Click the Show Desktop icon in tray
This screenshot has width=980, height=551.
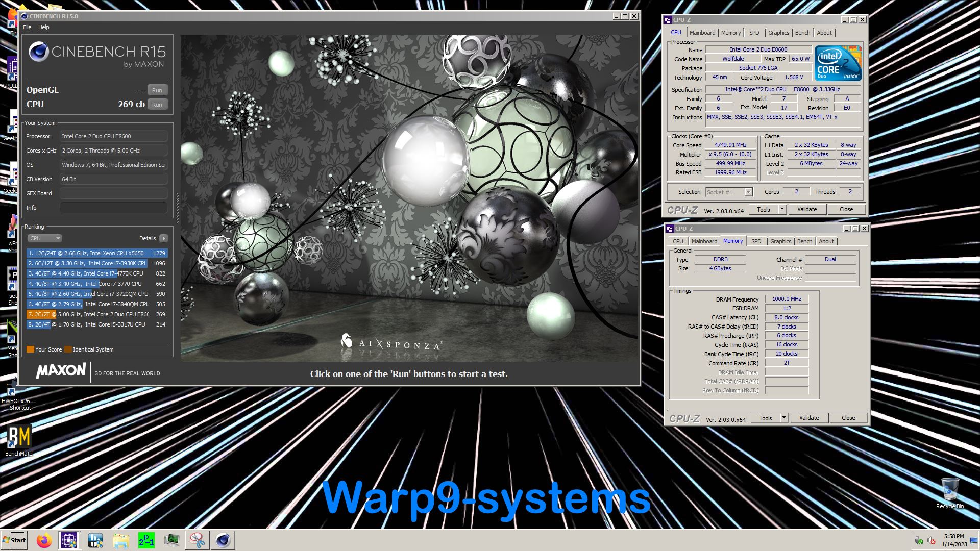974,541
